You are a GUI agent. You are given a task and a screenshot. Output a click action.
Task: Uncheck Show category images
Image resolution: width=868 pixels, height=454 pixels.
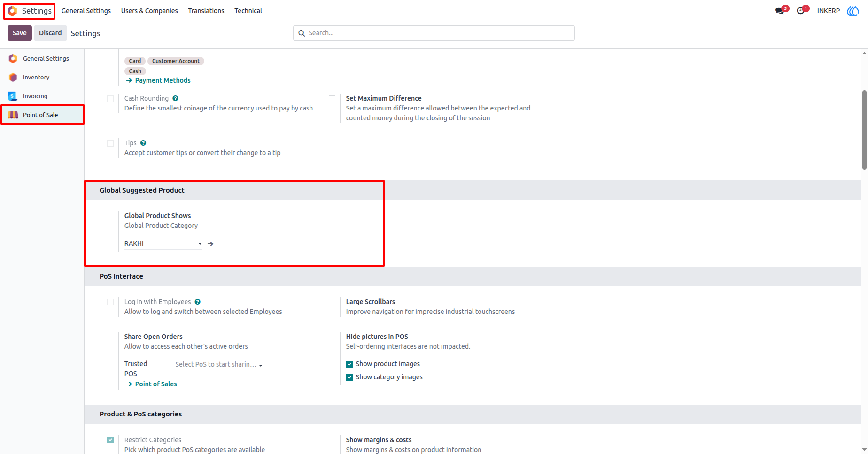pos(349,377)
